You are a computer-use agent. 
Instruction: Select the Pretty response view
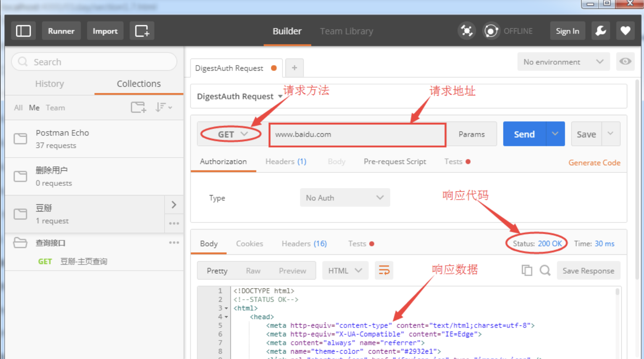[x=217, y=271]
